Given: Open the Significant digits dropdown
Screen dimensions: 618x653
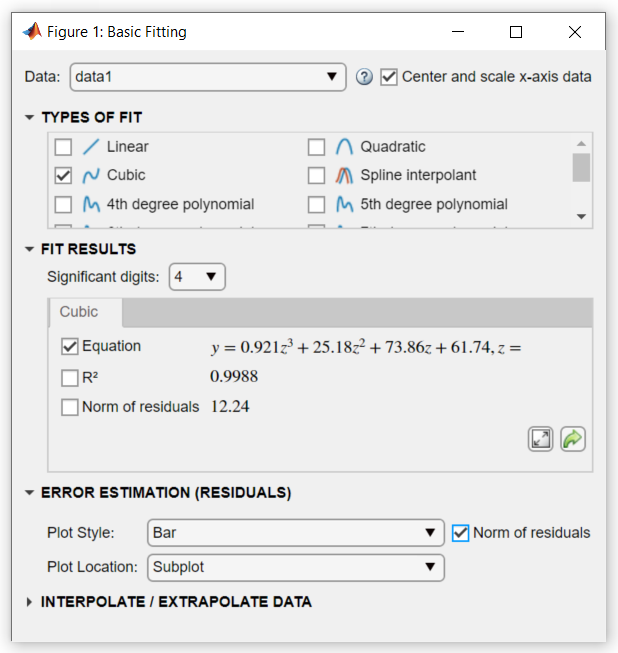Looking at the screenshot, I should coord(198,277).
